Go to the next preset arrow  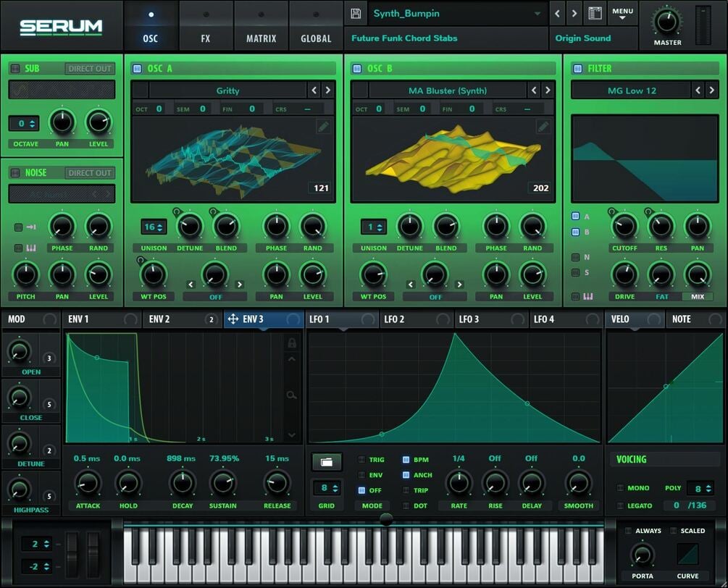point(574,14)
